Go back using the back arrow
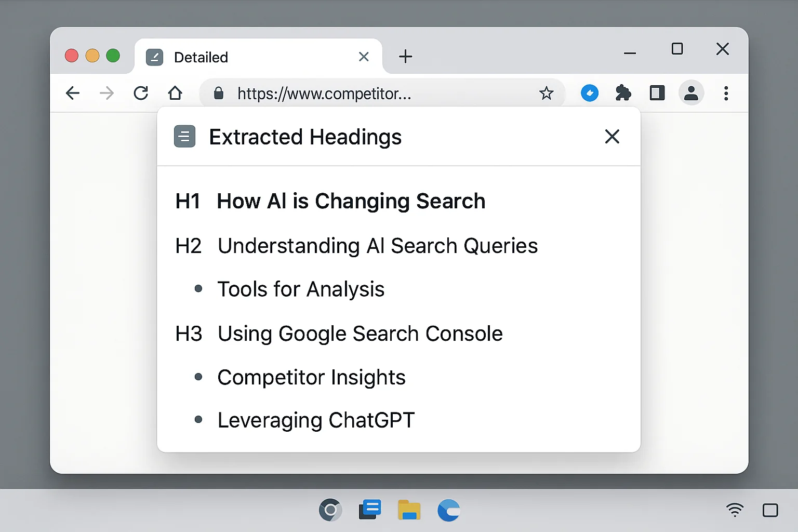 (73, 93)
